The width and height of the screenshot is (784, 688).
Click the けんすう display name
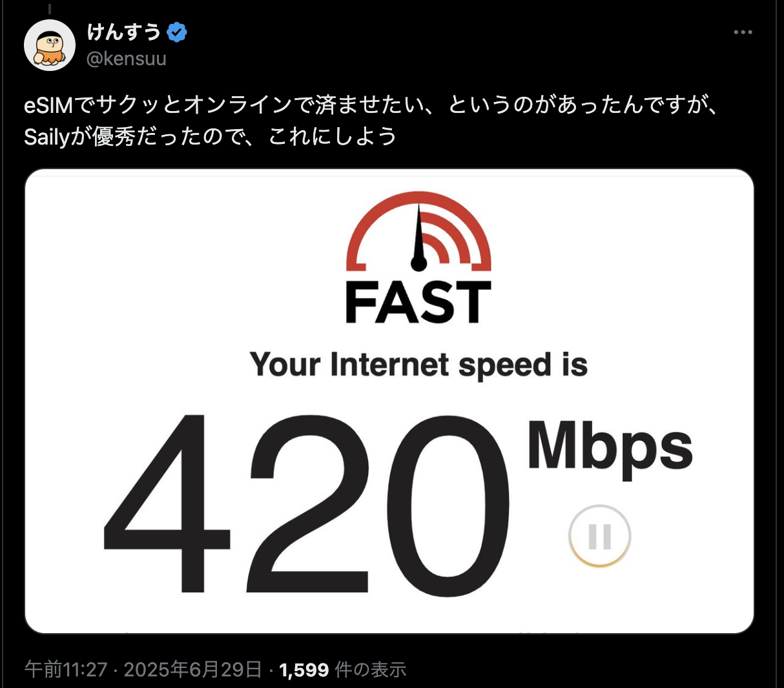[x=124, y=32]
